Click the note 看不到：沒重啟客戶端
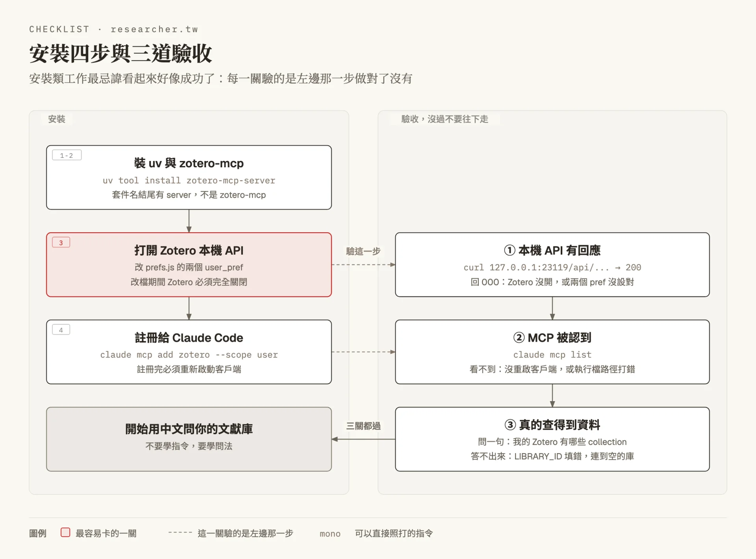The width and height of the screenshot is (756, 559). click(x=552, y=369)
